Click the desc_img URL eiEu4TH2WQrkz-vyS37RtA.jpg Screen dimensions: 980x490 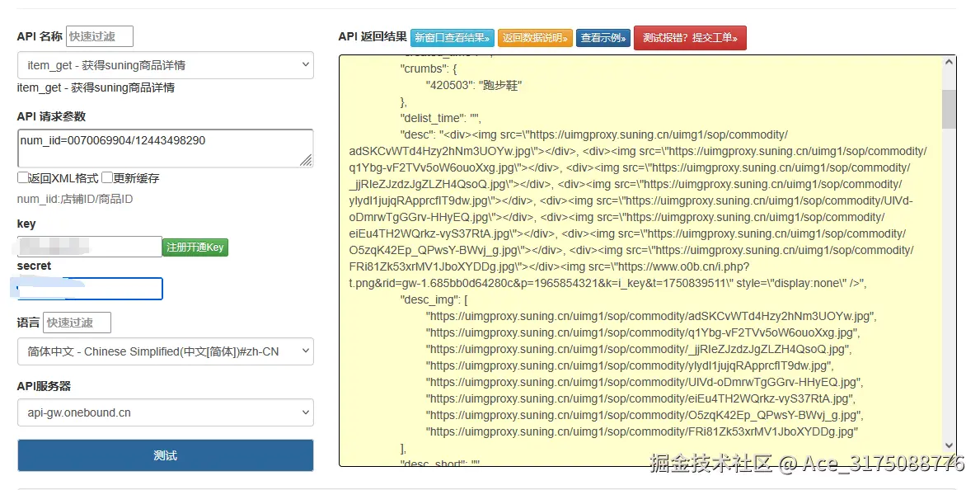(x=640, y=398)
